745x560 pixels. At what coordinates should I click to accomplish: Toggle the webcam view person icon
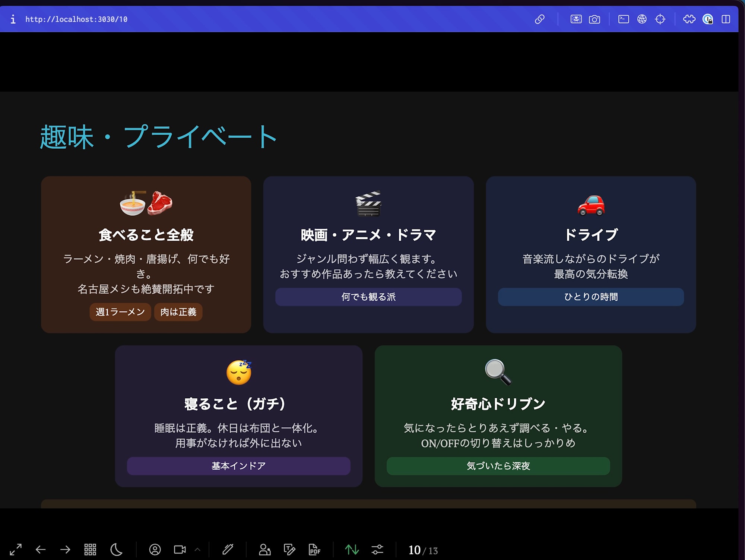[155, 550]
